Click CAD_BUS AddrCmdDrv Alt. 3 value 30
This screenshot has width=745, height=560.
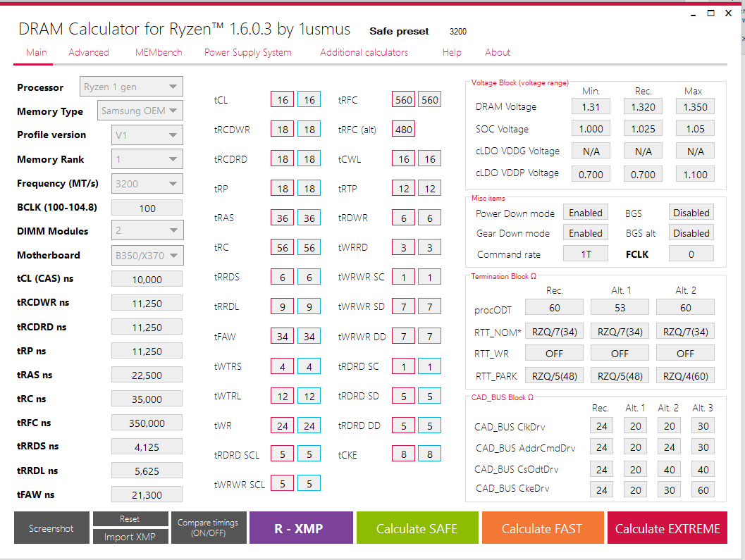(x=703, y=447)
